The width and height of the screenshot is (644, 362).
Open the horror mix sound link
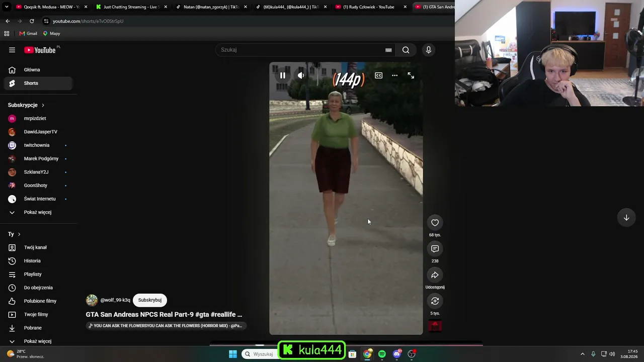166,326
